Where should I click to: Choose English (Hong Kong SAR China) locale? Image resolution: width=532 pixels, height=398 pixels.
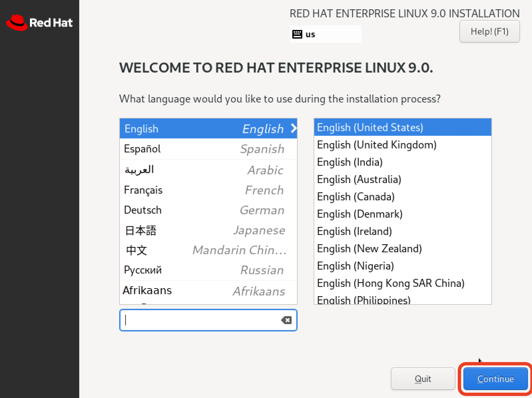(402, 283)
